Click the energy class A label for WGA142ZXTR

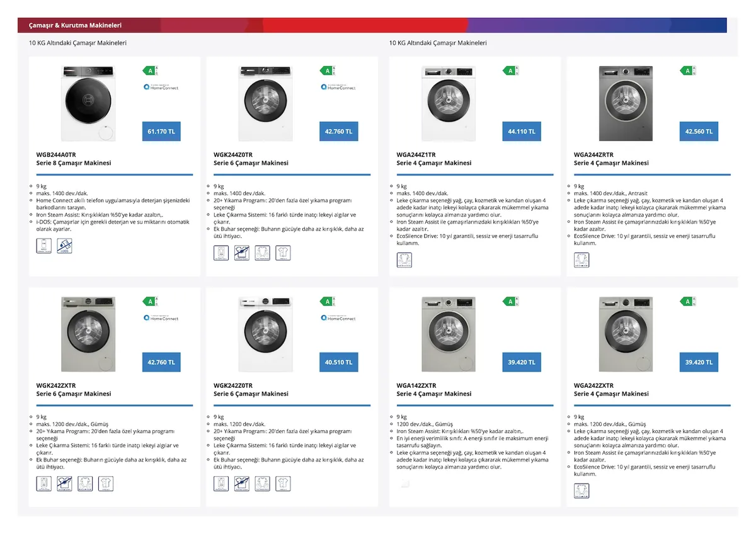(x=511, y=302)
